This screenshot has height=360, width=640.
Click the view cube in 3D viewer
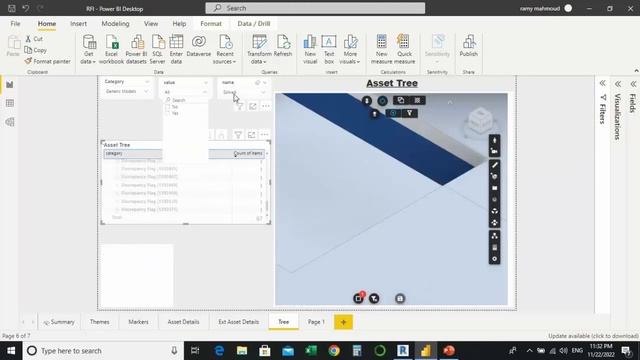(480, 120)
